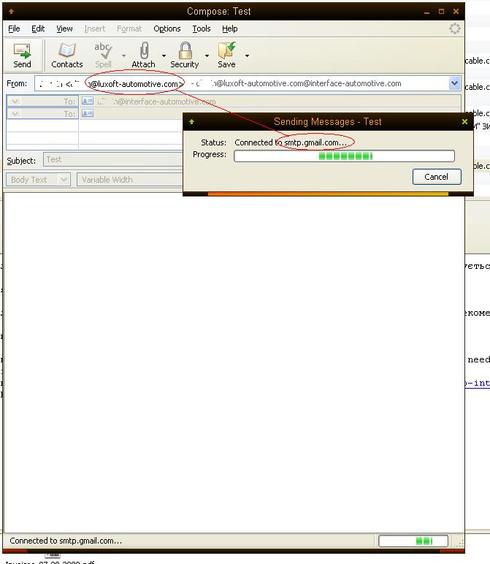
Task: Open the disabled Insert menu
Action: (95, 29)
